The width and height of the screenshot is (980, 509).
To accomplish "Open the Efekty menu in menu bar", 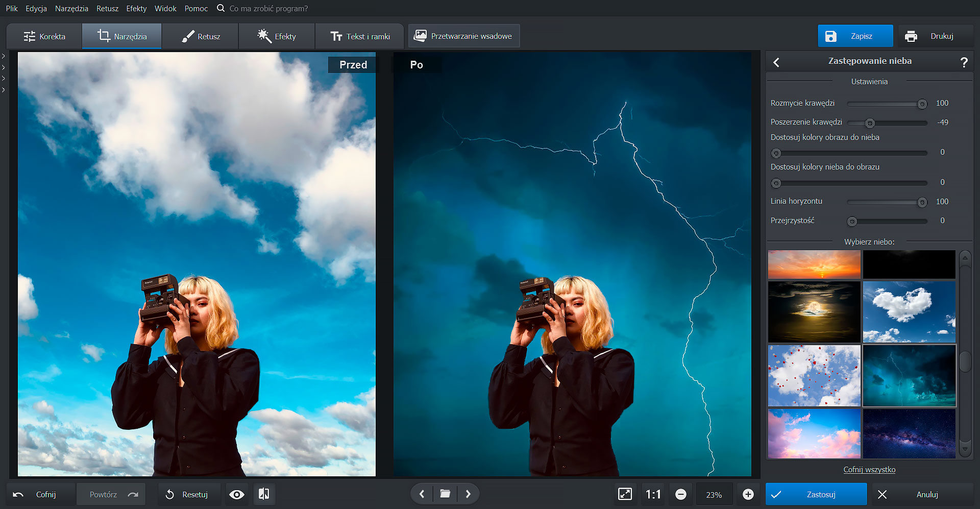I will [136, 8].
